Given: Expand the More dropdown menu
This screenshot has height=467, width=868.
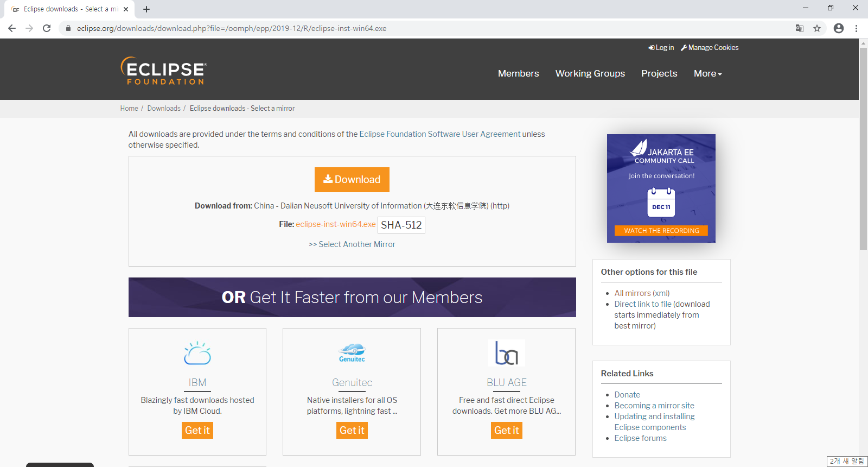Looking at the screenshot, I should pos(708,73).
